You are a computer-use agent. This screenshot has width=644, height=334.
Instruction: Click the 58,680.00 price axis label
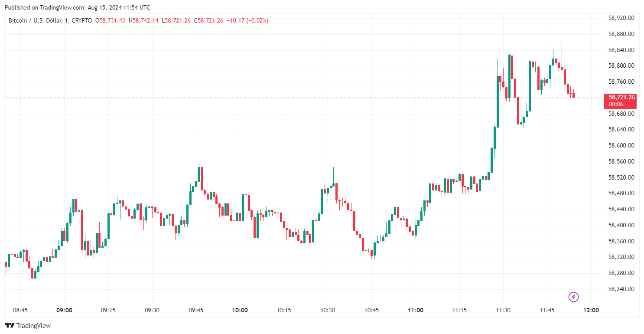click(x=621, y=114)
